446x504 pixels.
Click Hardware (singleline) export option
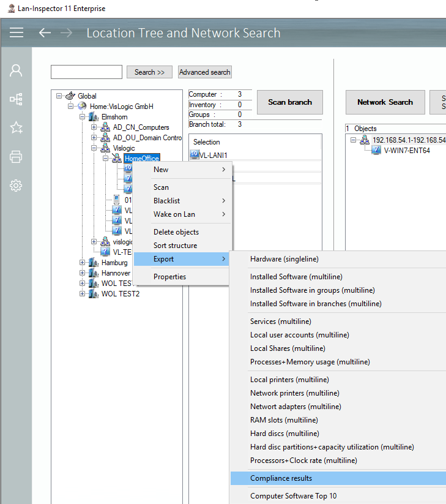(x=284, y=259)
